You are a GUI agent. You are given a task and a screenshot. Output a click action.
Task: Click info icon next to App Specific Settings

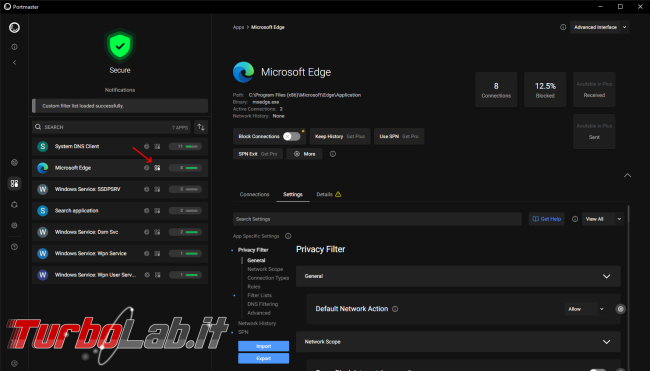[x=288, y=236]
